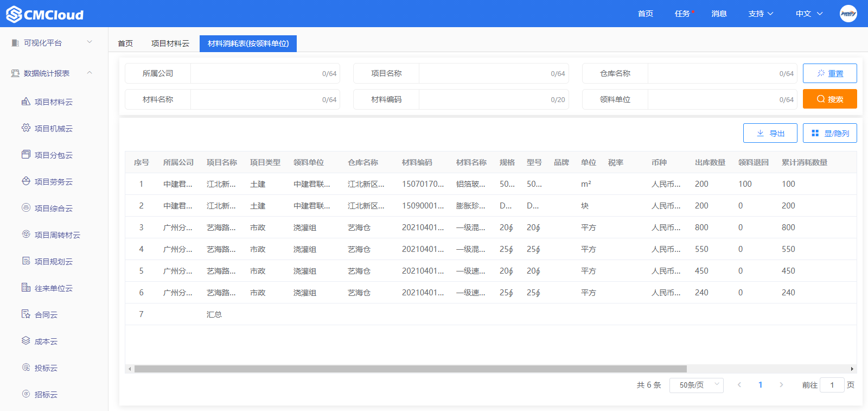The width and height of the screenshot is (868, 411).
Task: Click the spinner icon on 重置 button
Action: click(x=821, y=73)
